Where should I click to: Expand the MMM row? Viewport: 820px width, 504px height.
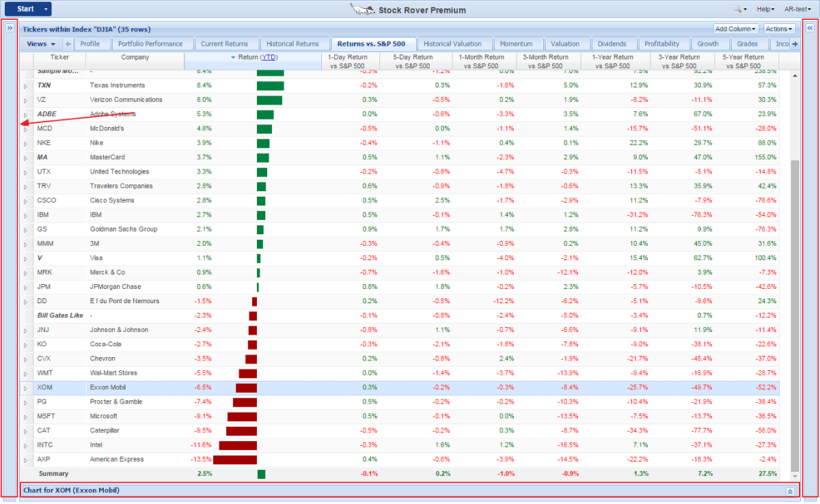(26, 244)
